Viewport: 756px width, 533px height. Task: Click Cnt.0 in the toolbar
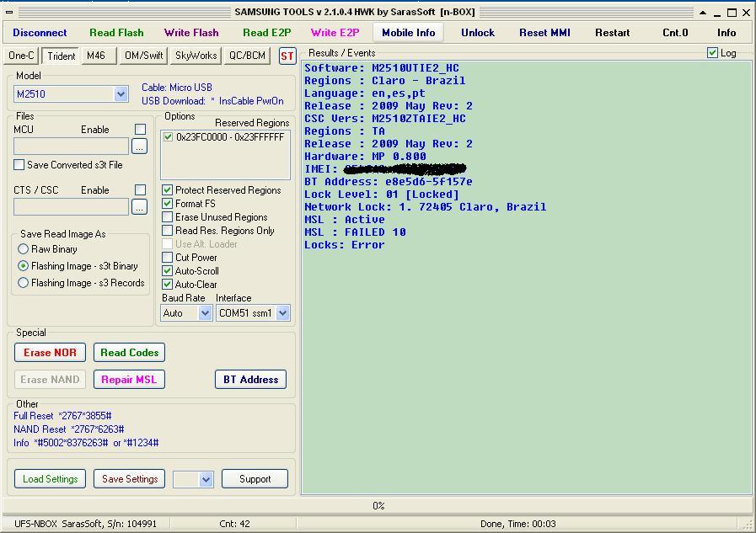[x=675, y=33]
